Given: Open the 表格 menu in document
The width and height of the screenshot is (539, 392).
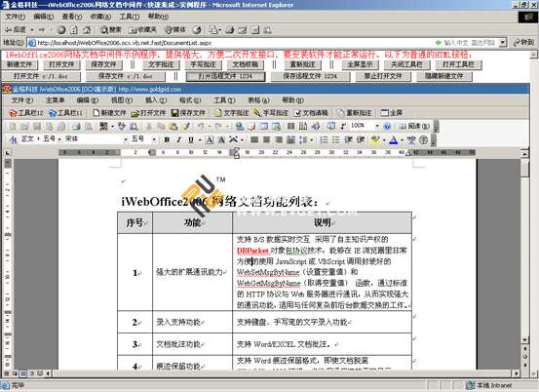Looking at the screenshot, I should tap(258, 100).
